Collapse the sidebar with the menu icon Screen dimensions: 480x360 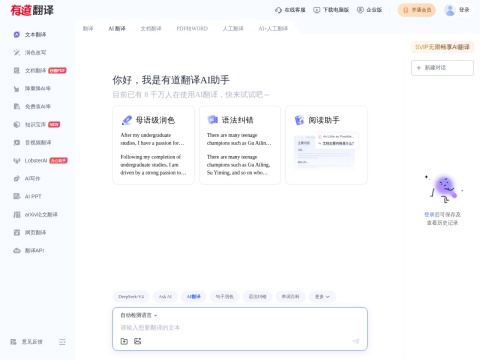pos(62,342)
